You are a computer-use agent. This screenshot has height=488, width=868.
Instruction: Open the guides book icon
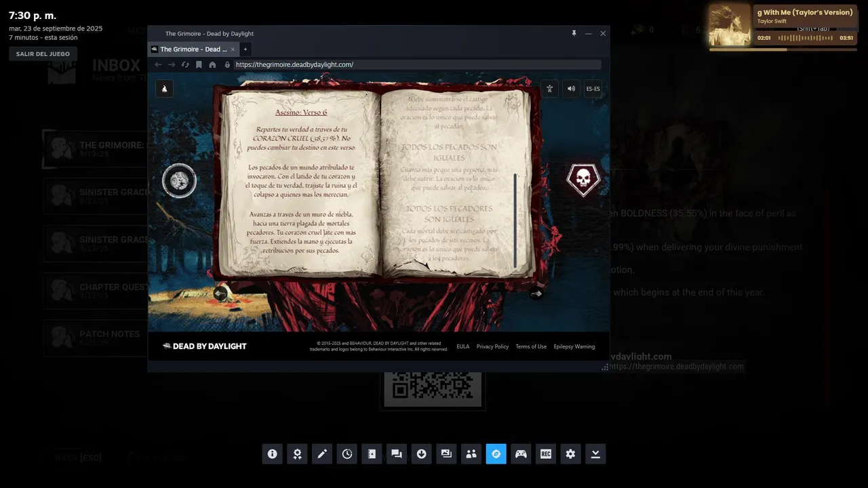372,454
